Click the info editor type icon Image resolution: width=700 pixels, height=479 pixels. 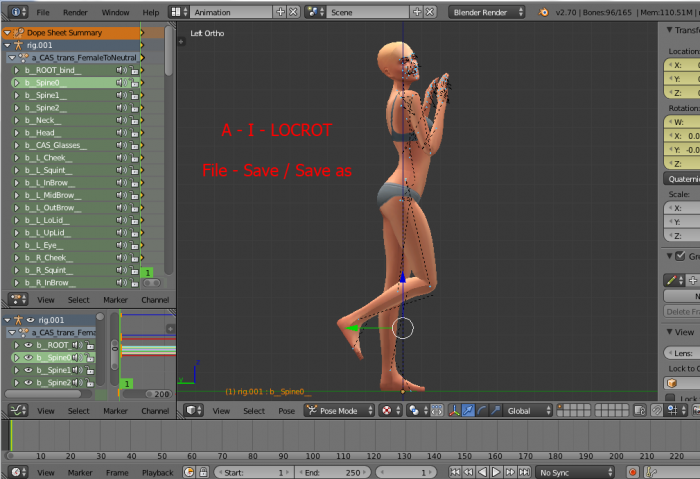pyautogui.click(x=17, y=12)
